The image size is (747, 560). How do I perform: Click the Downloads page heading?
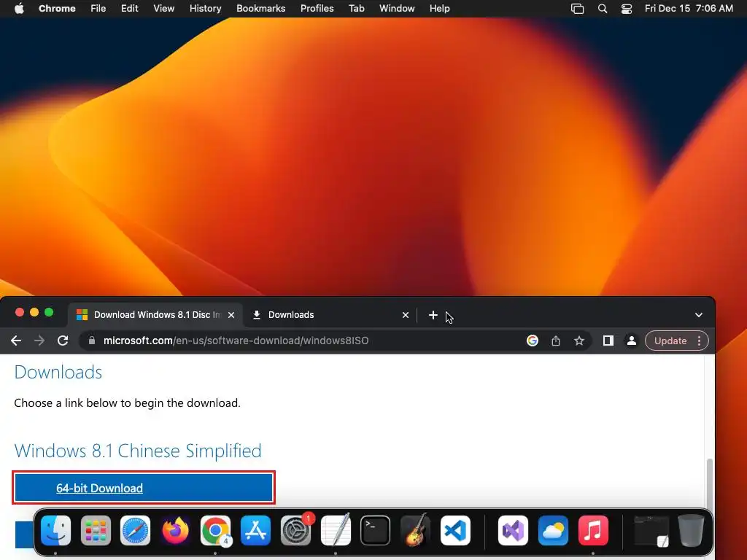(58, 372)
